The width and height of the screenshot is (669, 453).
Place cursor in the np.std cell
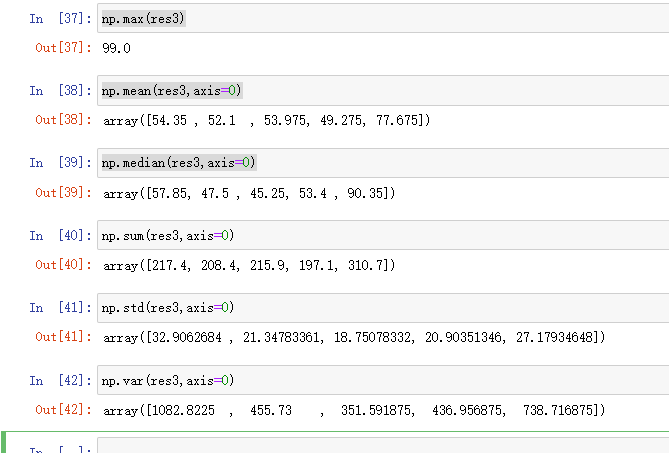coord(380,307)
